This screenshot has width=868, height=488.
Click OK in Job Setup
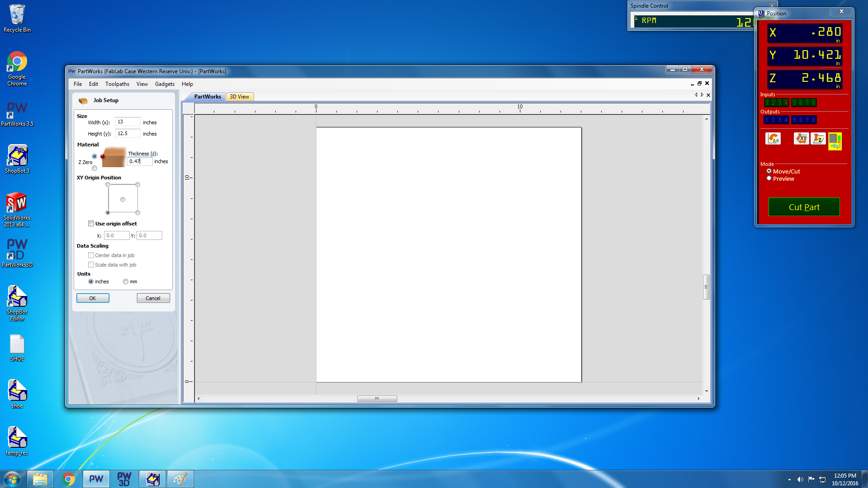(93, 298)
